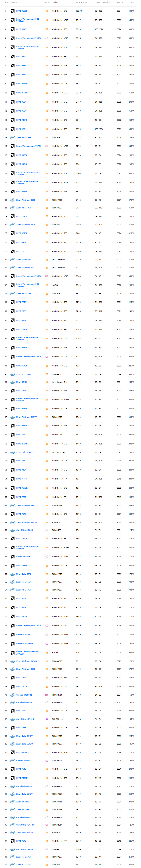Open Xeon Platinum 8592+ details

26,268
